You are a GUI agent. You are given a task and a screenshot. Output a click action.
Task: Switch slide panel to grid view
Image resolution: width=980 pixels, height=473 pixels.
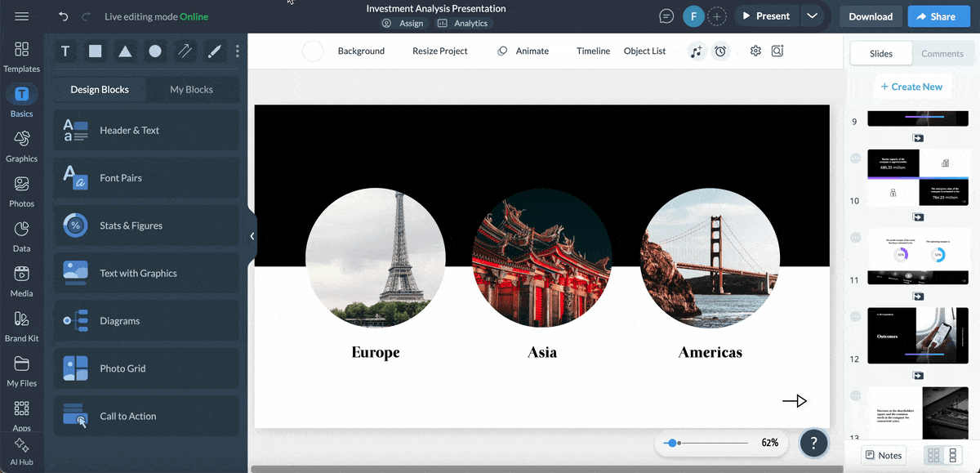[933, 455]
